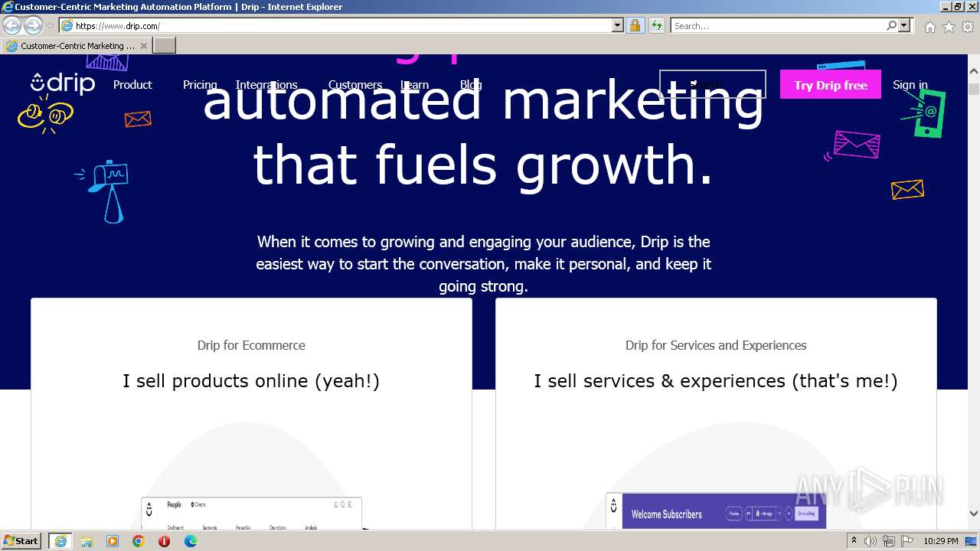Click the browser Back arrow button
Screen dimensions: 980x551
(x=11, y=26)
